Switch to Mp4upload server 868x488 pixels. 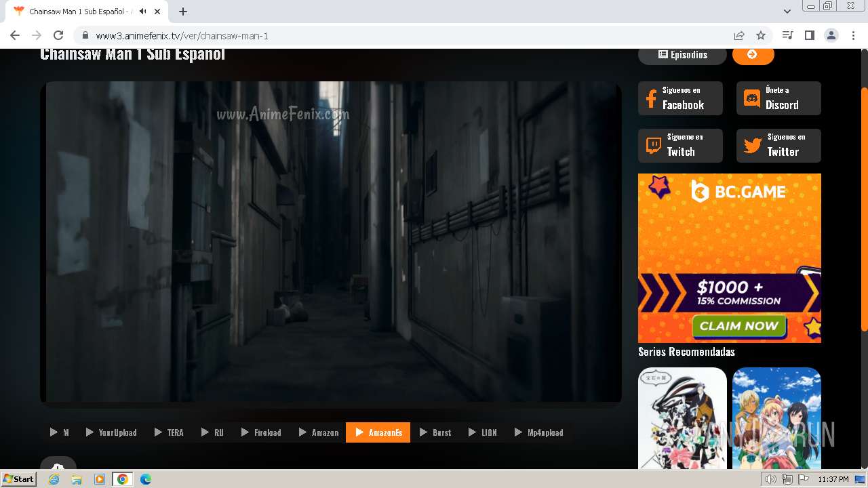point(538,432)
